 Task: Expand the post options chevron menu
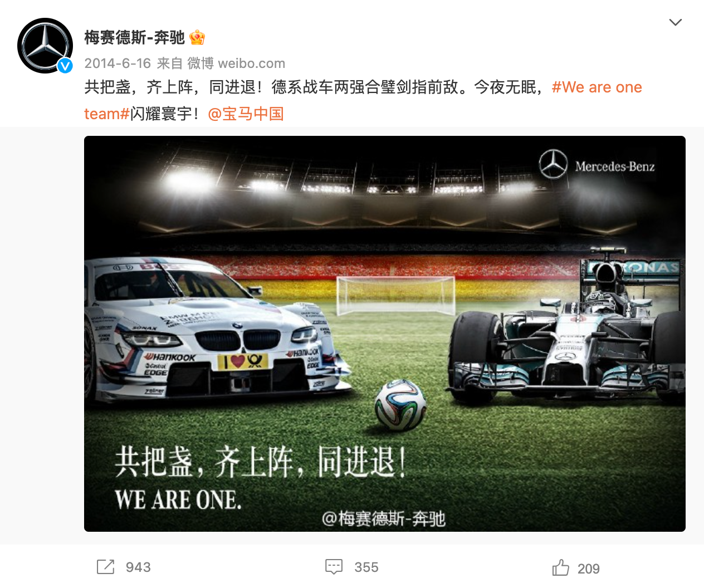pyautogui.click(x=675, y=22)
